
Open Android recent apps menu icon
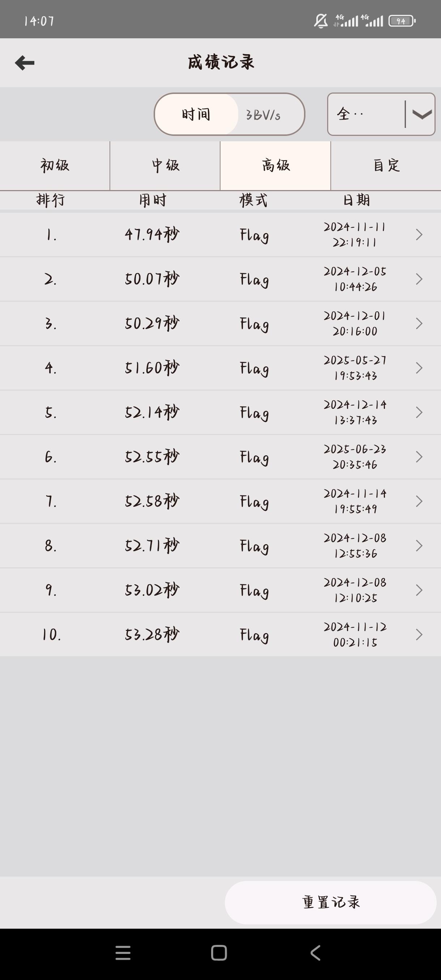tap(123, 953)
